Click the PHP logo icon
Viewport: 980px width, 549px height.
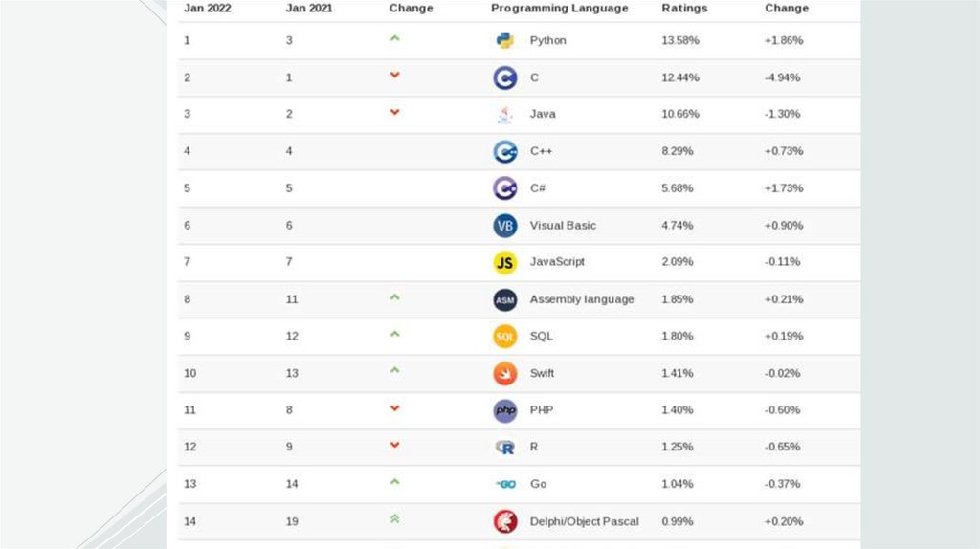[x=504, y=410]
